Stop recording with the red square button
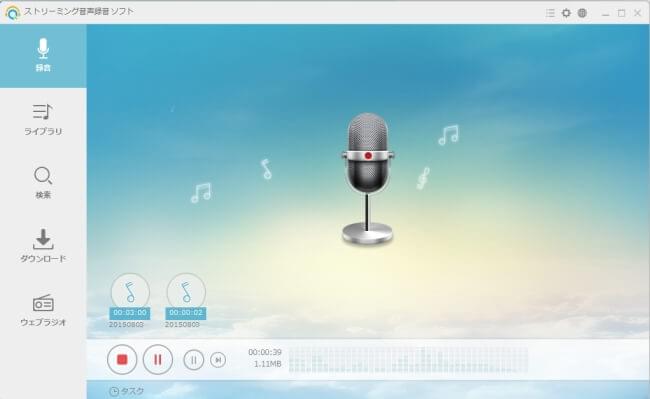650x399 pixels. point(122,359)
